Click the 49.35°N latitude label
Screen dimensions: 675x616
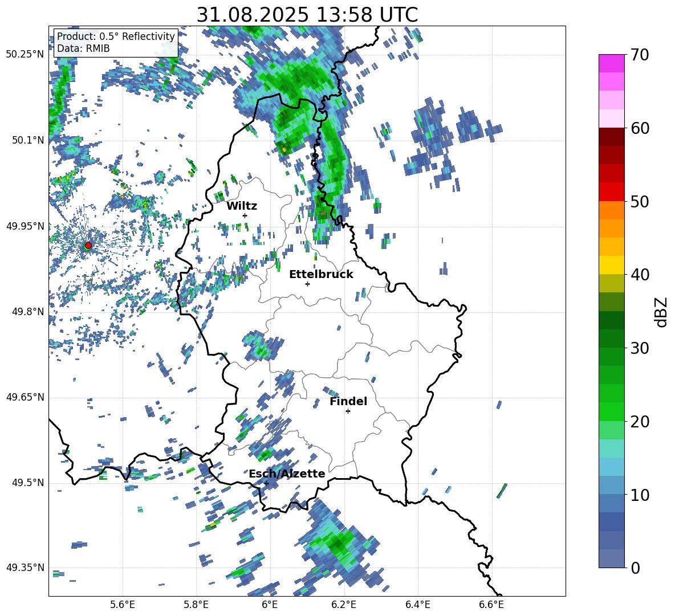coord(25,568)
